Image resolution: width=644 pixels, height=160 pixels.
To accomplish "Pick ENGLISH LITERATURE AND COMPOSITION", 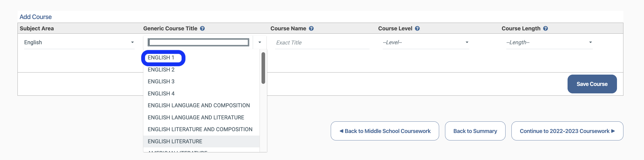I will (200, 129).
